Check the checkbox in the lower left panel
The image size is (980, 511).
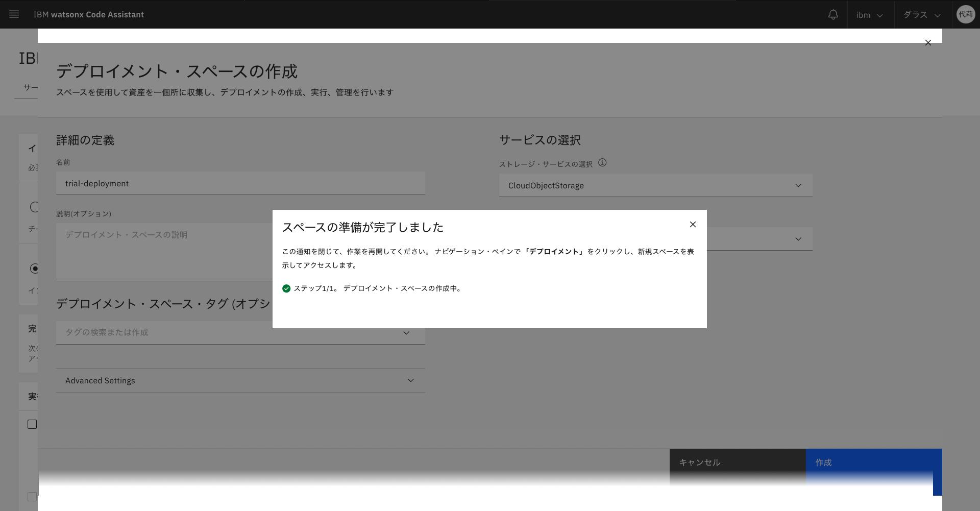click(32, 424)
